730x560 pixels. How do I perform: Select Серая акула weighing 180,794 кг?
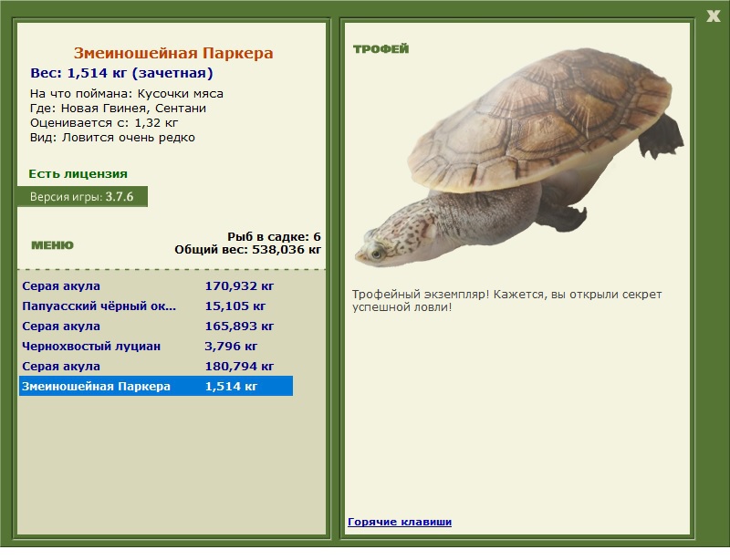point(156,366)
